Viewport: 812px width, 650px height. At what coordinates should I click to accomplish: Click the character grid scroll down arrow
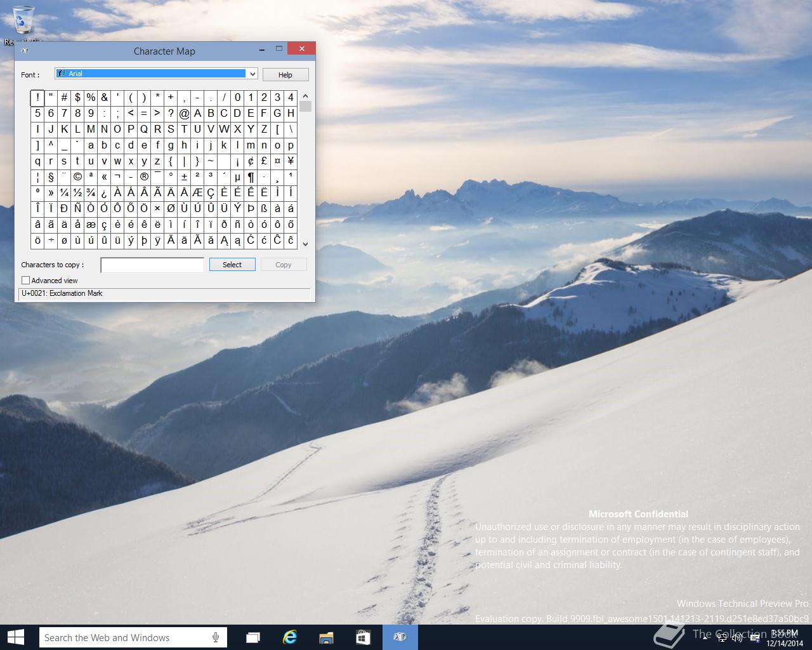coord(306,244)
